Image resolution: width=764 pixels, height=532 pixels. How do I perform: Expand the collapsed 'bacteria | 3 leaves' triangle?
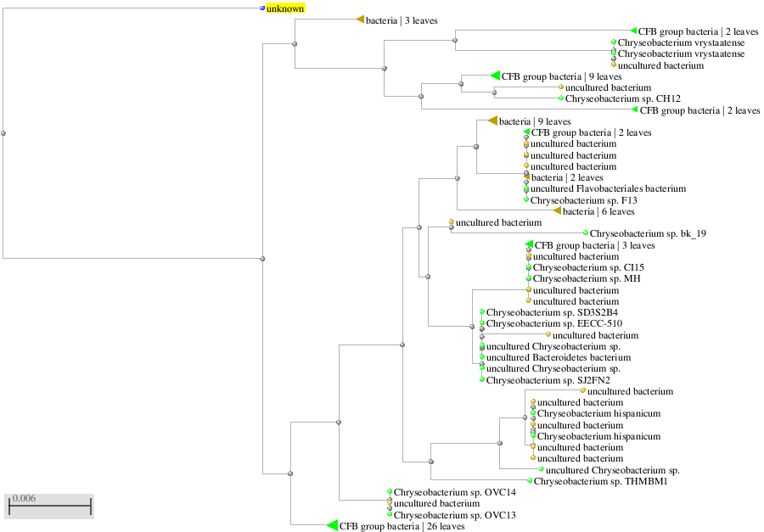pos(360,20)
